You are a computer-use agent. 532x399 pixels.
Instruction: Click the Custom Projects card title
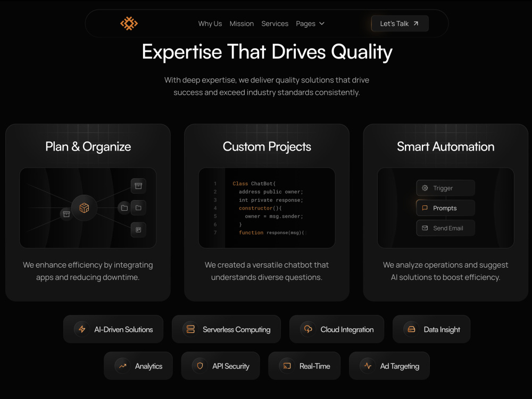tap(267, 147)
